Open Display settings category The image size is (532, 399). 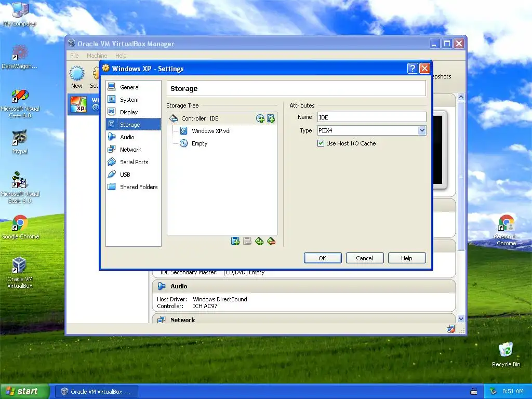click(134, 112)
